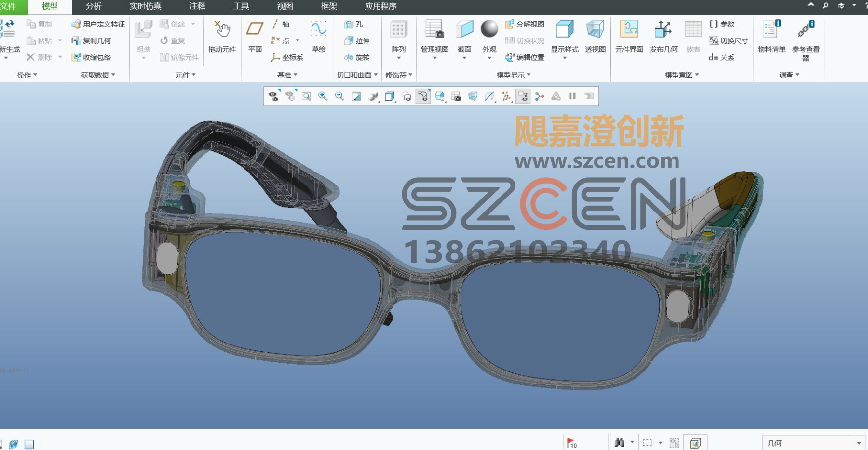Click the 孔 (Hole) feature icon
Viewport: 868px width, 450px height.
click(x=349, y=24)
